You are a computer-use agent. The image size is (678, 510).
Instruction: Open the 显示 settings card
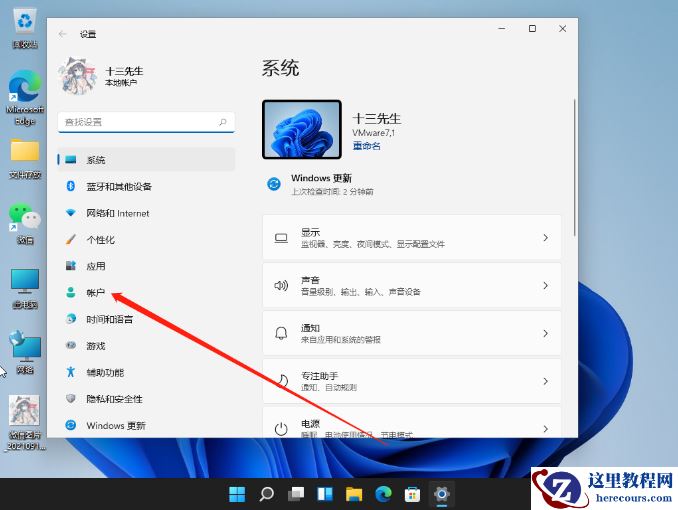[x=412, y=237]
